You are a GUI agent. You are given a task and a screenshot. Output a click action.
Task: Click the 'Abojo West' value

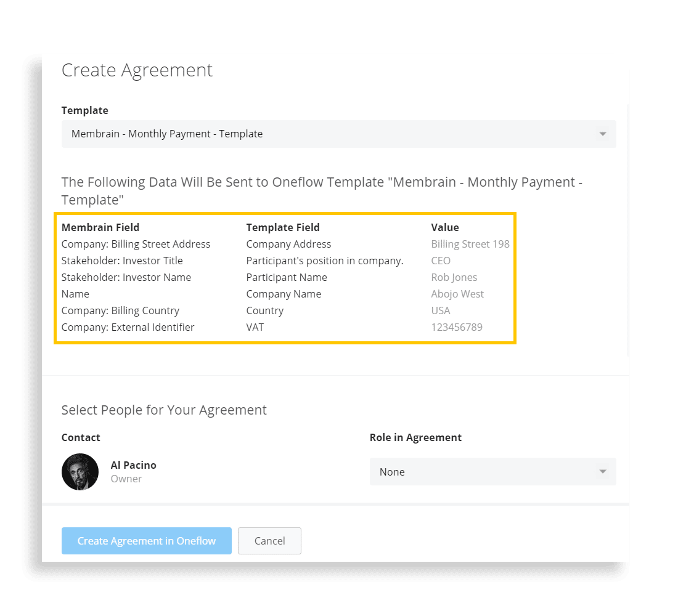coord(457,294)
